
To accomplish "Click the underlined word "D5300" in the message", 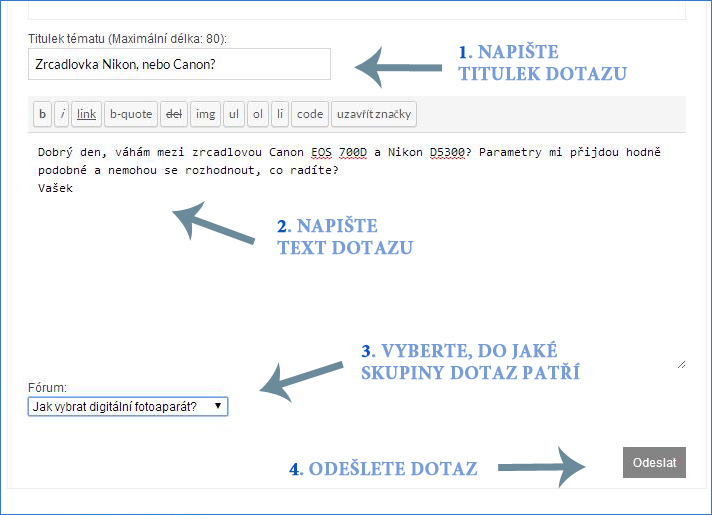I will tap(445, 153).
